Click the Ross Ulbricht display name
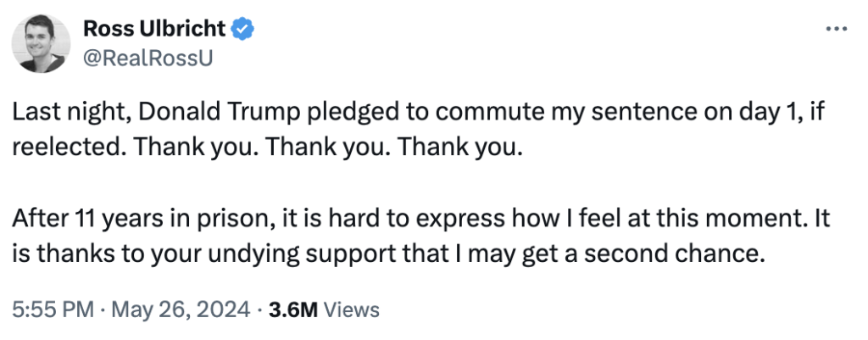868x340 pixels. (155, 29)
